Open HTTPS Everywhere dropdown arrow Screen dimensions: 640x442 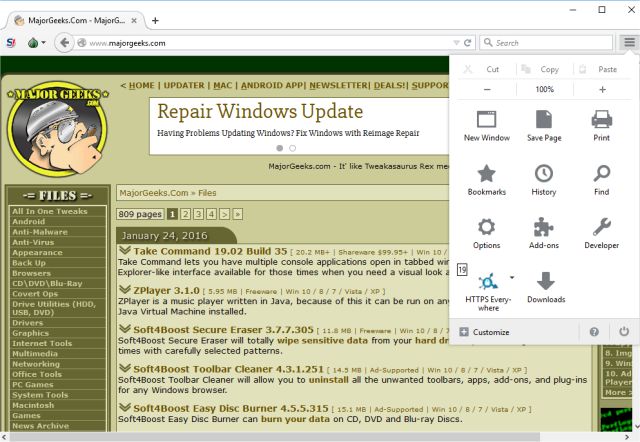point(512,278)
